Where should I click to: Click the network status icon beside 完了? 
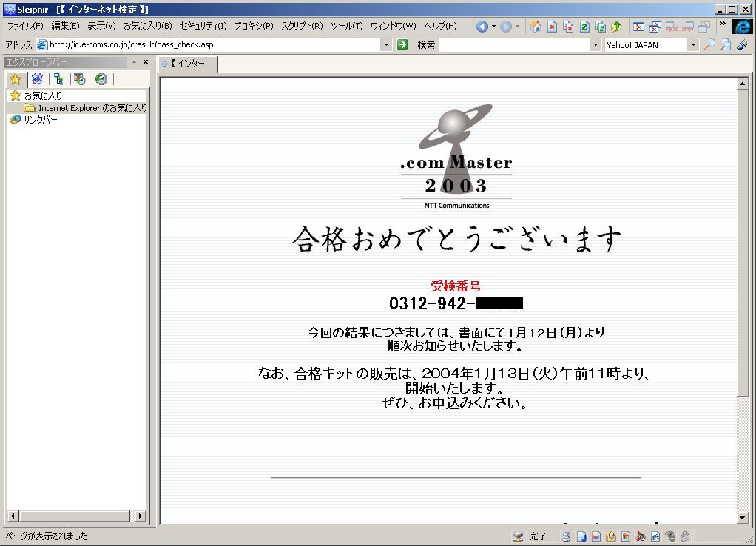(x=517, y=536)
